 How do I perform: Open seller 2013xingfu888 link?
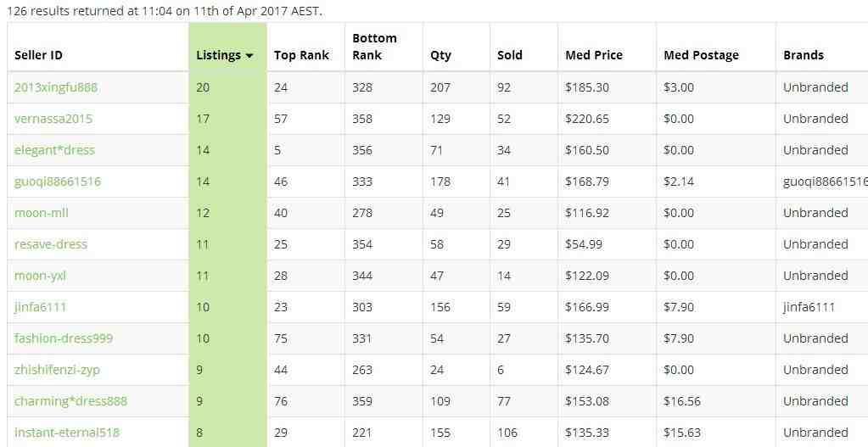[x=56, y=87]
